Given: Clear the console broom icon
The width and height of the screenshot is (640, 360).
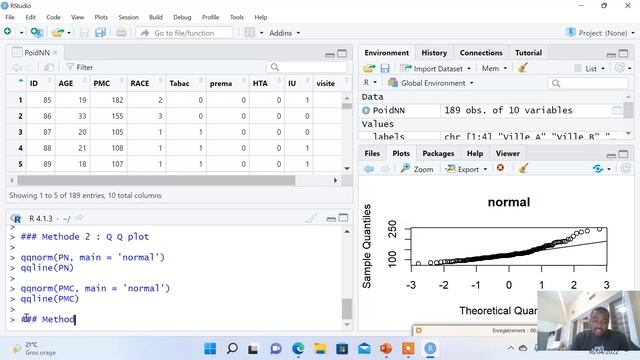Looking at the screenshot, I should (x=311, y=218).
